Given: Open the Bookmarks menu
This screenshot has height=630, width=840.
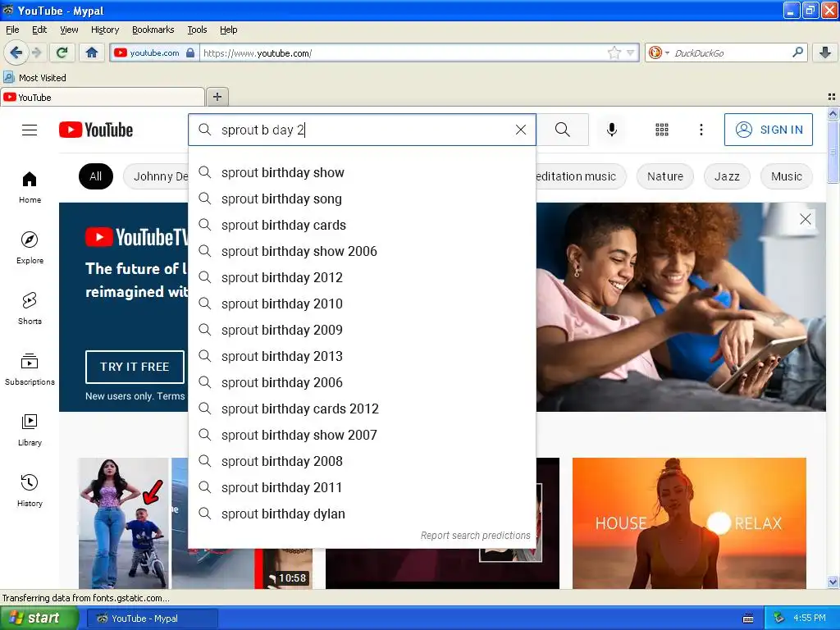Looking at the screenshot, I should coord(153,30).
